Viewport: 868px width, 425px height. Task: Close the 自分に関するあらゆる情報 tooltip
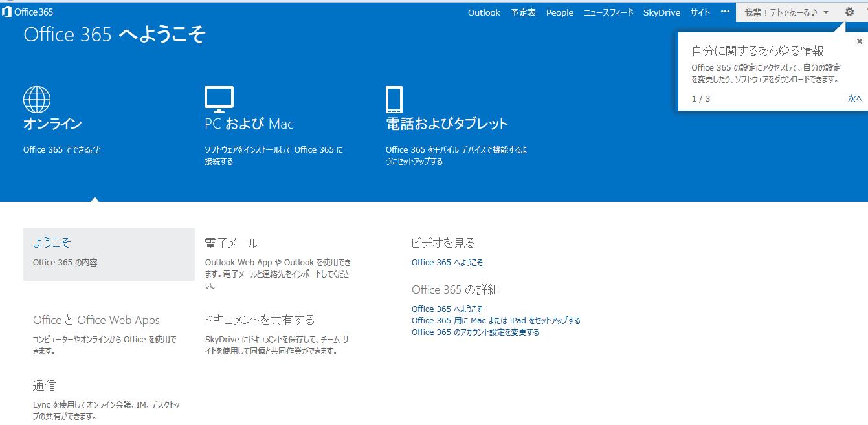860,41
